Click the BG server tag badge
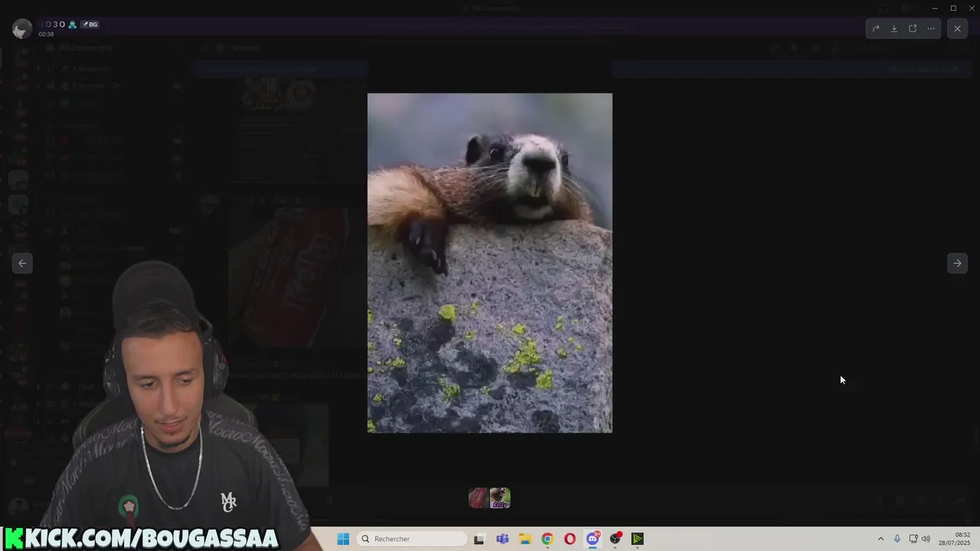Image resolution: width=980 pixels, height=551 pixels. coord(90,24)
